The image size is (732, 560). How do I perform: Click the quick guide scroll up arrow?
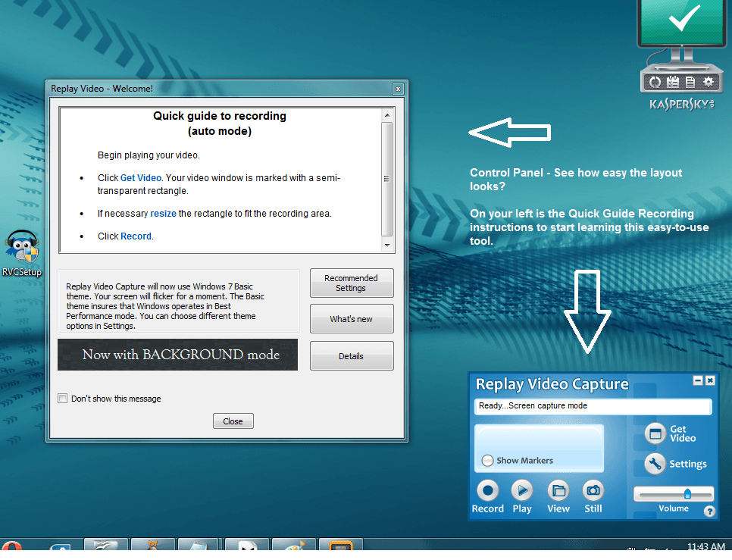click(387, 114)
